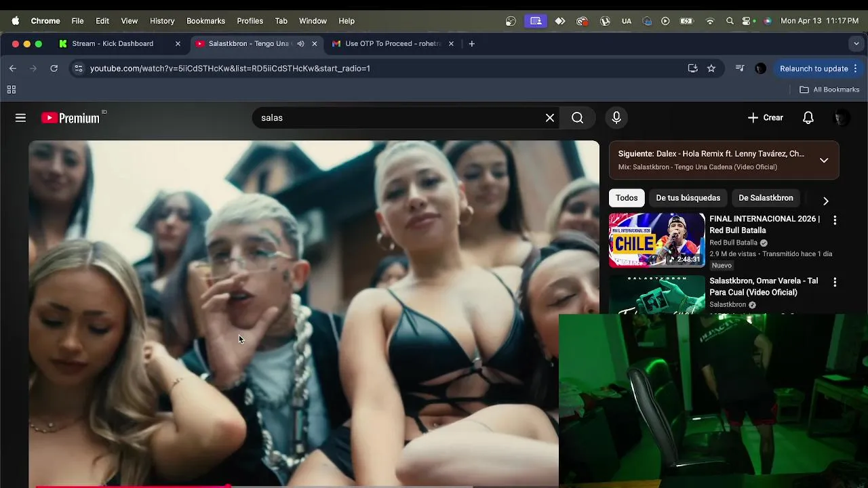
Task: Open the Red Bull Batalla CHILE thumbnail
Action: [657, 240]
